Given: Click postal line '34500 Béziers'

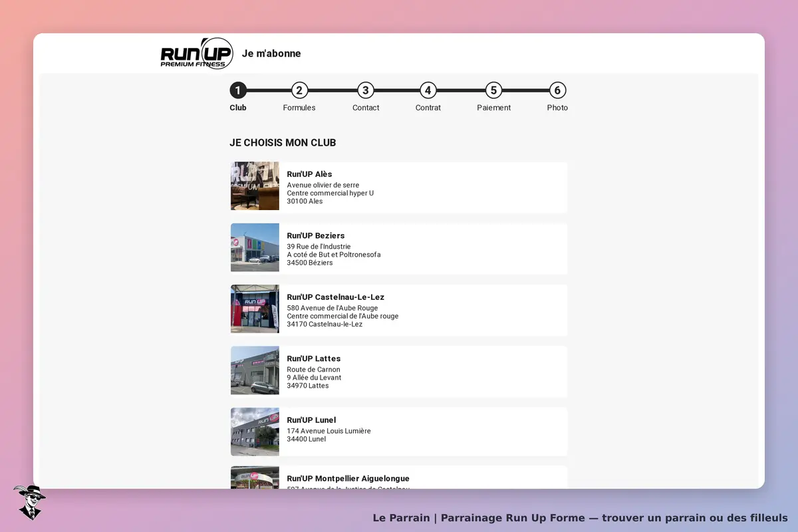Looking at the screenshot, I should [x=310, y=263].
